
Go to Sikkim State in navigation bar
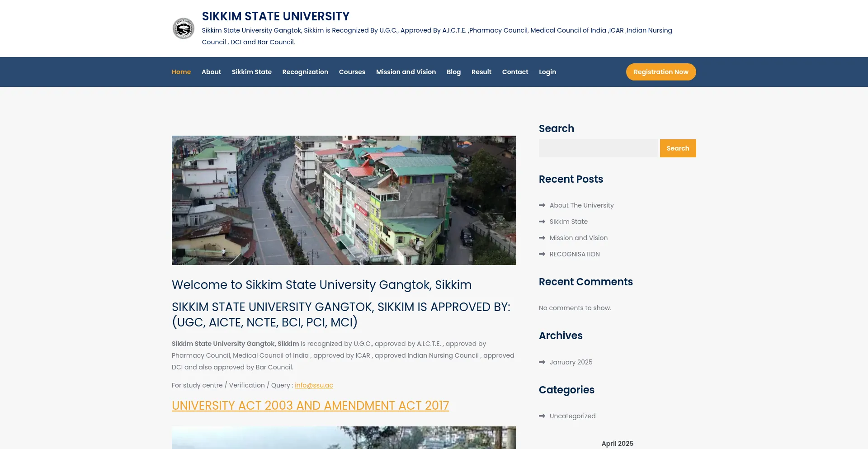click(x=252, y=72)
